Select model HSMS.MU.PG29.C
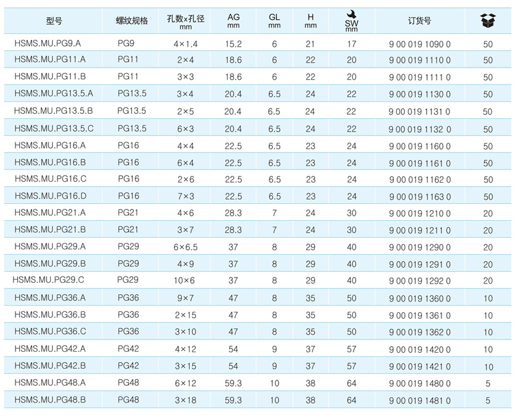518x420 pixels. point(48,280)
